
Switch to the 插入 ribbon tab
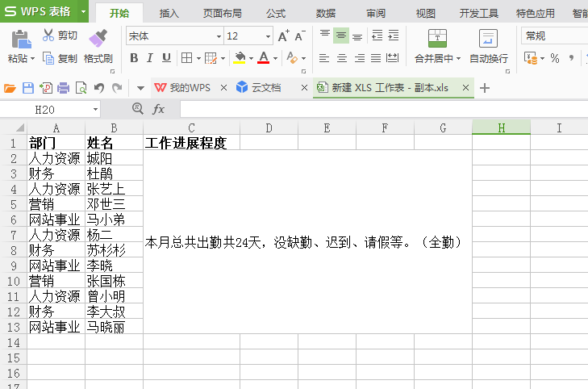pyautogui.click(x=169, y=14)
